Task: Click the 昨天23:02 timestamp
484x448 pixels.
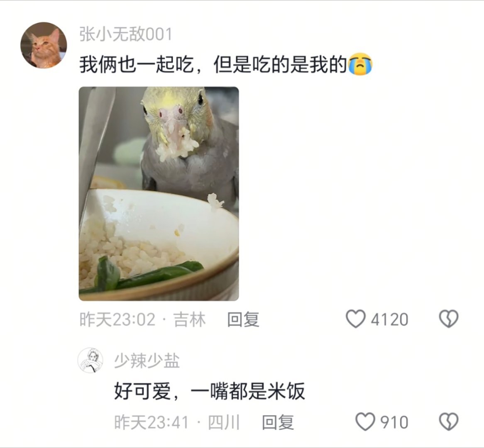Action: coord(117,319)
